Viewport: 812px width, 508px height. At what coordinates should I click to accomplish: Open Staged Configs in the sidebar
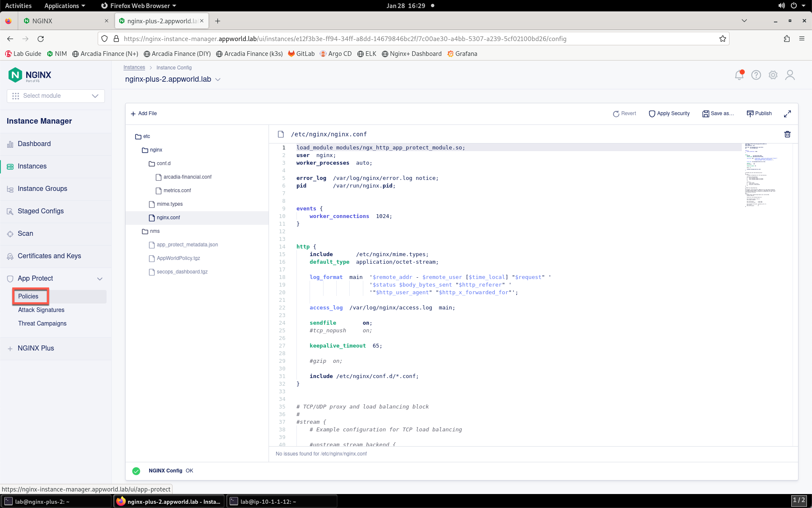(x=41, y=211)
